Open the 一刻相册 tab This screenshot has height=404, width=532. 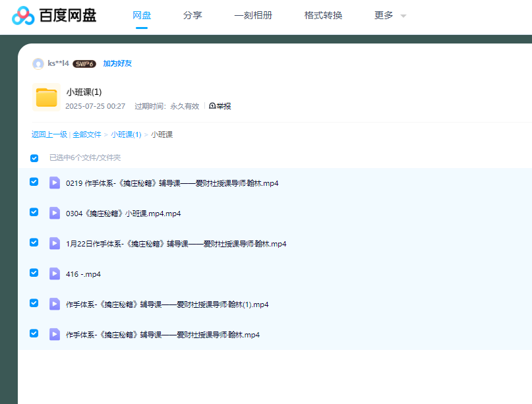pos(253,15)
